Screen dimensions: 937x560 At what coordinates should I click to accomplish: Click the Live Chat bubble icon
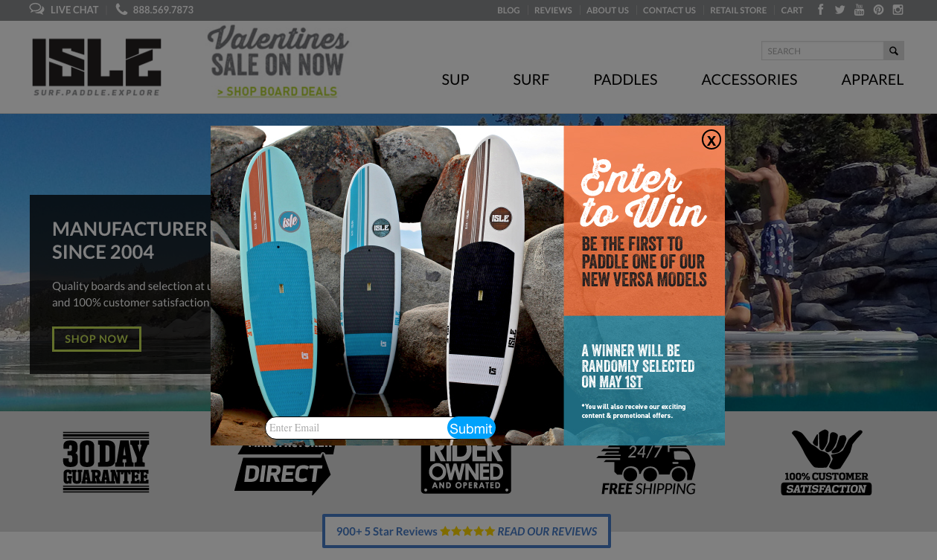click(37, 10)
